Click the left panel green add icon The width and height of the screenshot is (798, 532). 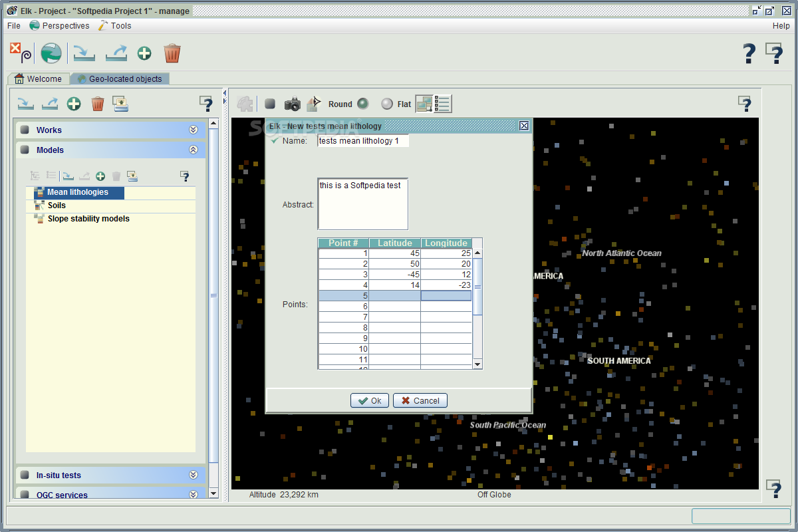[74, 104]
